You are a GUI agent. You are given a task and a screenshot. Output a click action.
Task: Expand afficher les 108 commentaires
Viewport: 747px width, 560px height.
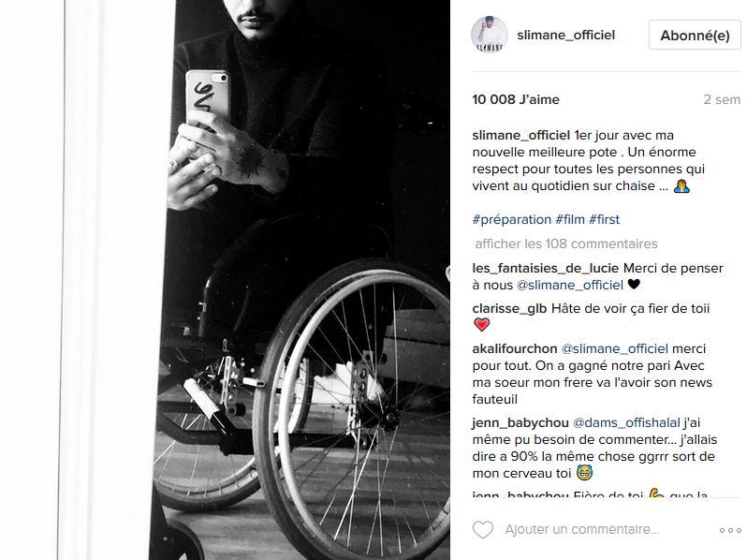pyautogui.click(x=566, y=244)
